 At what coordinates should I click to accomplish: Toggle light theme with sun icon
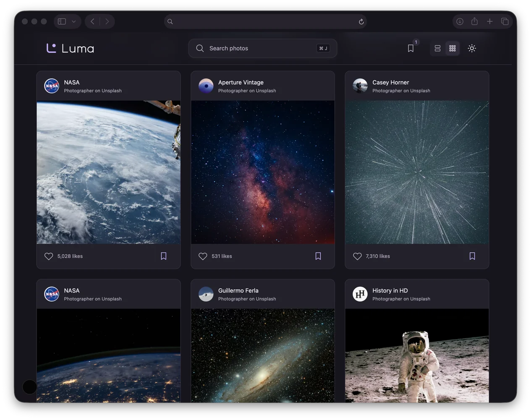point(472,48)
